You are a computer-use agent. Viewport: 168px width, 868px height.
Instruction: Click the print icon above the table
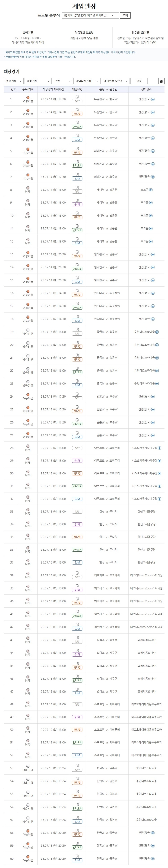(x=161, y=81)
